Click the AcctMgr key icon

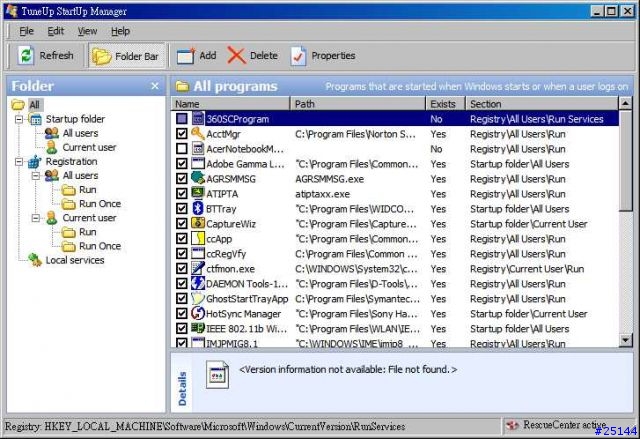198,133
